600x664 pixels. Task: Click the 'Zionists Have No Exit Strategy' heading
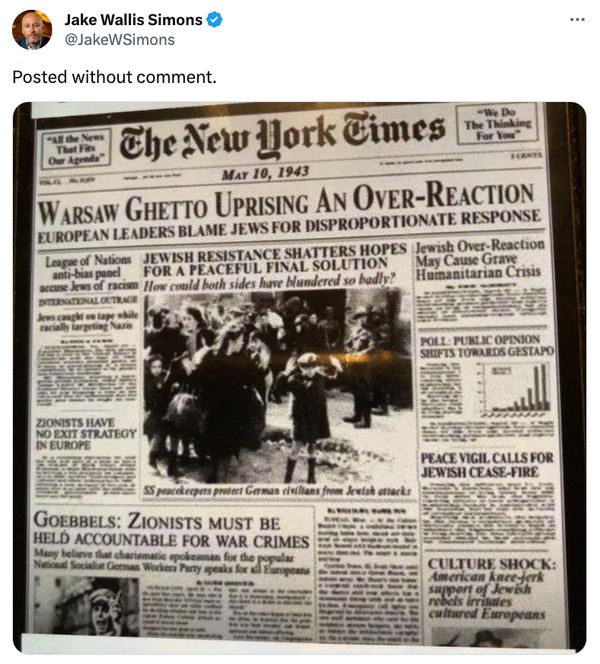click(x=86, y=434)
